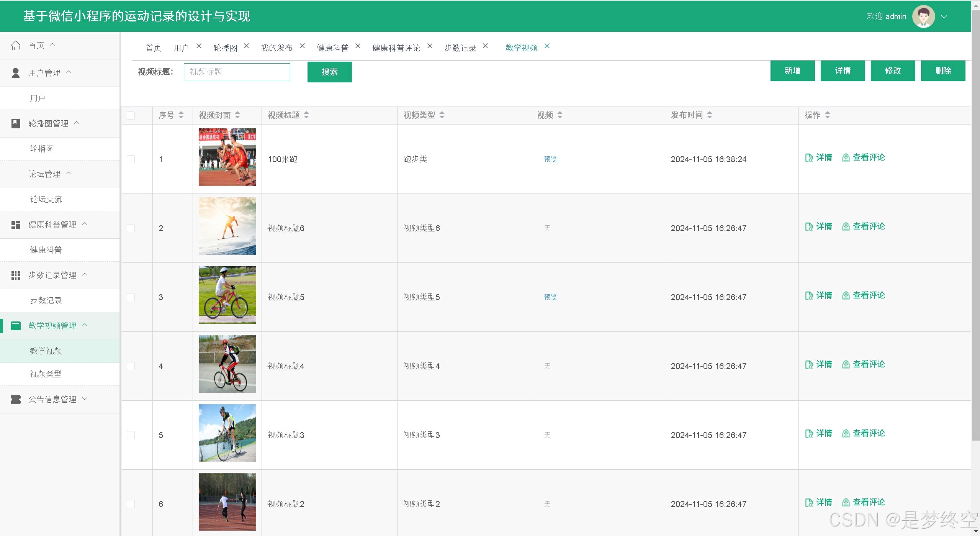
Task: Select the checkbox for 100米跑 row
Action: (131, 159)
